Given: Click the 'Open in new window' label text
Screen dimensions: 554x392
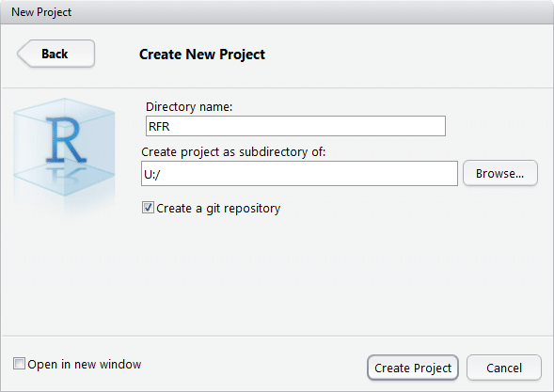Looking at the screenshot, I should coord(85,364).
